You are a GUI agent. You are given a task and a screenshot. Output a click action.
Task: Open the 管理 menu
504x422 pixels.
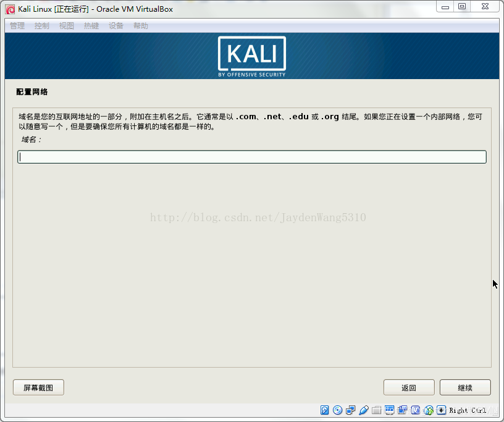pos(17,26)
